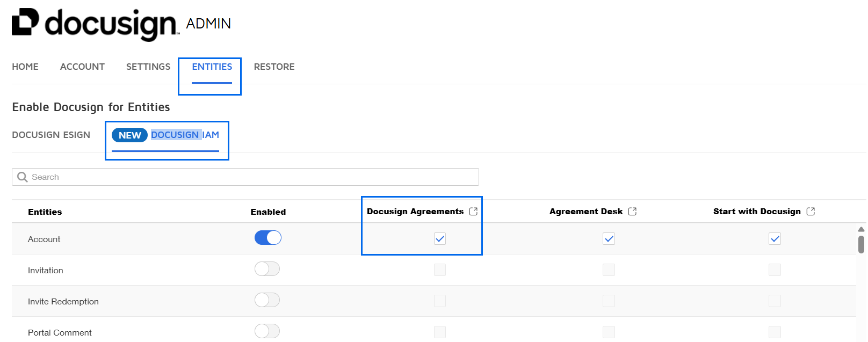Image resolution: width=868 pixels, height=342 pixels.
Task: Enable the Invitation entity toggle
Action: [x=267, y=269]
